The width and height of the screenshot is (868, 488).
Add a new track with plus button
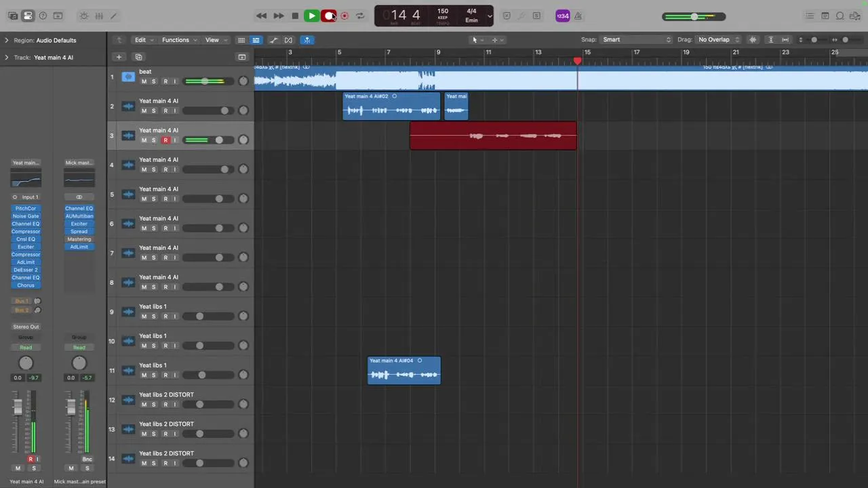(x=119, y=58)
